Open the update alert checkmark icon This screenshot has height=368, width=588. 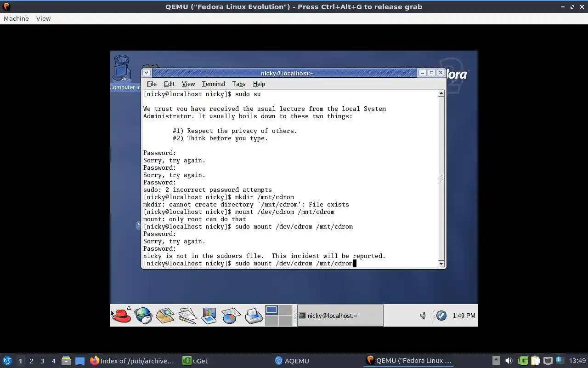[x=441, y=316]
